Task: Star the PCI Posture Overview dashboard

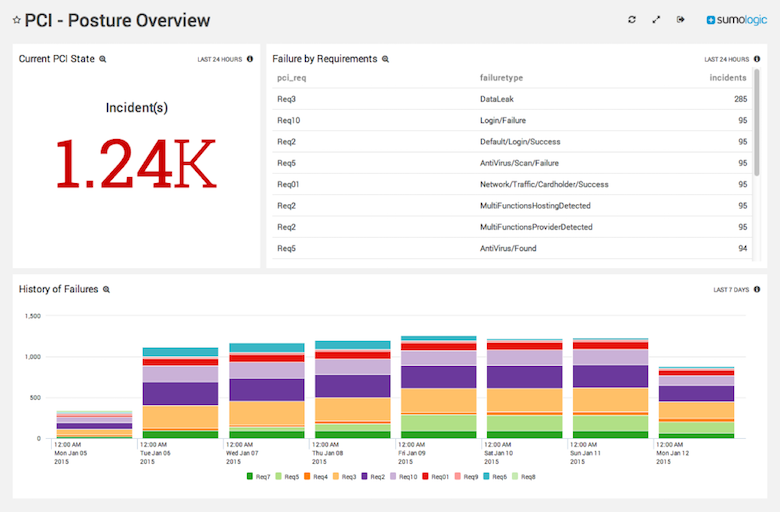Action: tap(16, 20)
